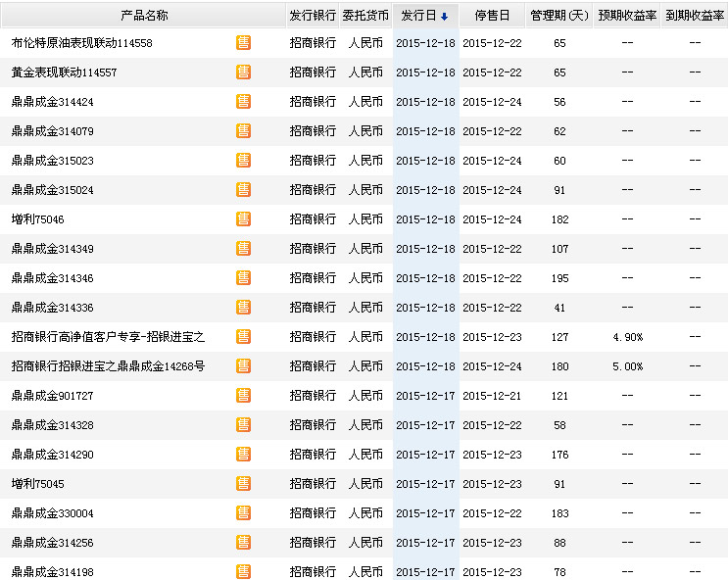Select stop-sale date 2015-12-21 for 鼎鼎成金901727

[x=492, y=396]
